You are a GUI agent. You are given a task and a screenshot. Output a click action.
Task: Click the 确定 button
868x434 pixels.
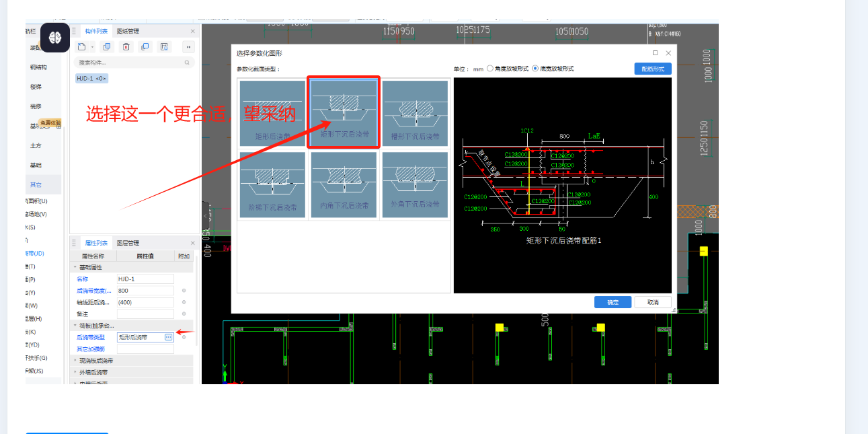click(x=613, y=302)
